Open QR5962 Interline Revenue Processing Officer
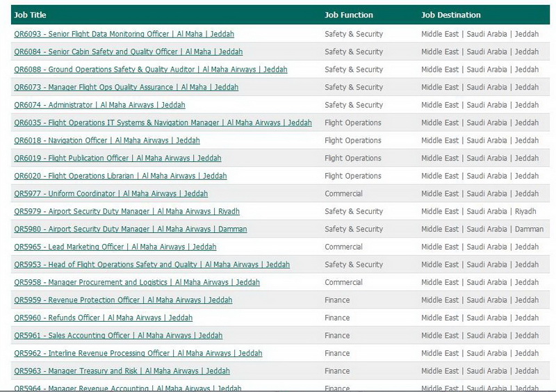556x392 pixels. 138,353
